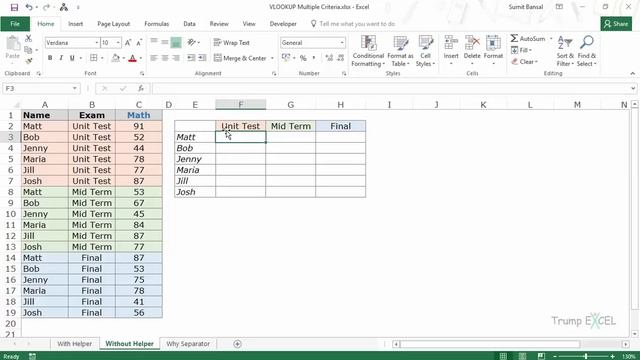Open the File tab
This screenshot has height=360, width=640.
click(x=15, y=24)
